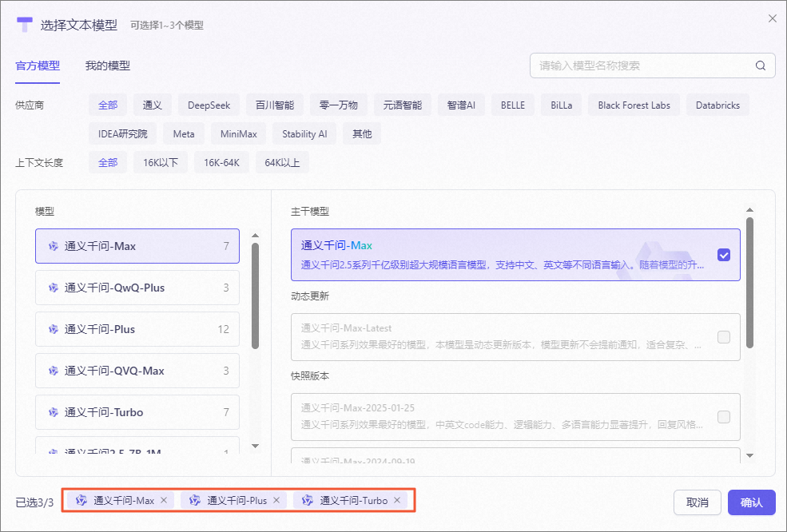Expand the 通义千问-Plus model group
787x532 pixels.
click(137, 329)
